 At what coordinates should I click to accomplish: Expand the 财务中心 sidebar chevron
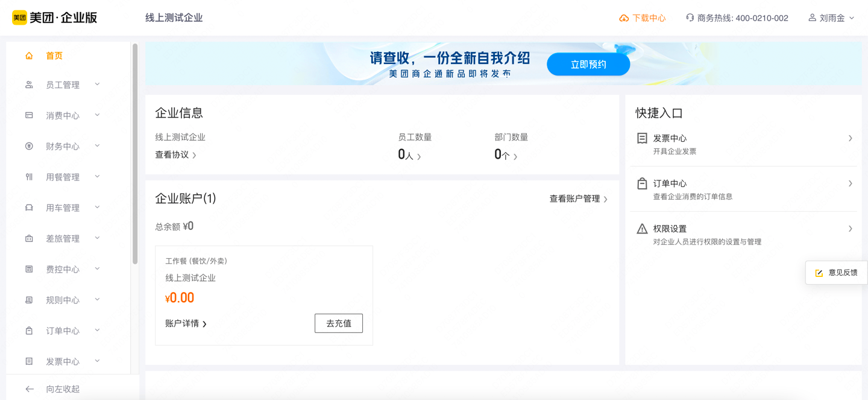tap(97, 145)
